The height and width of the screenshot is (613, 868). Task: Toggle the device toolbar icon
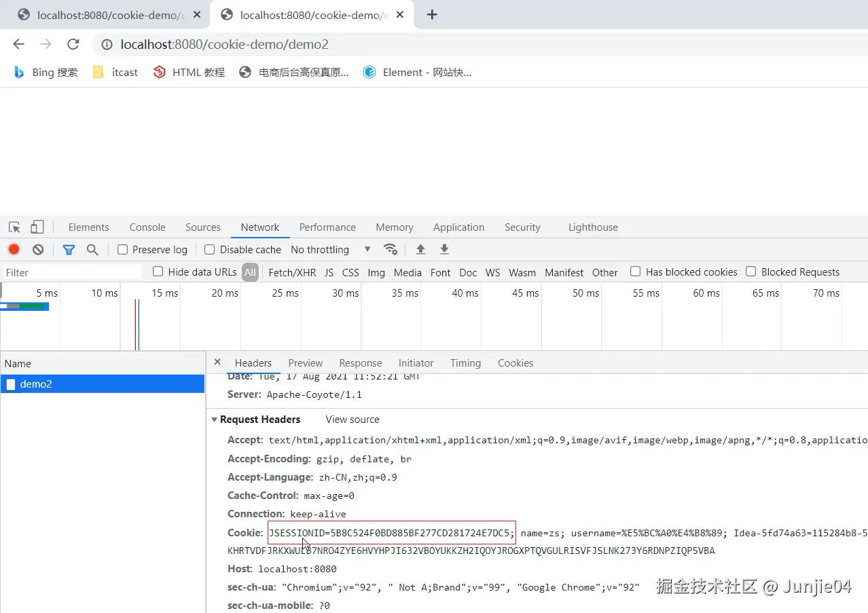click(37, 227)
